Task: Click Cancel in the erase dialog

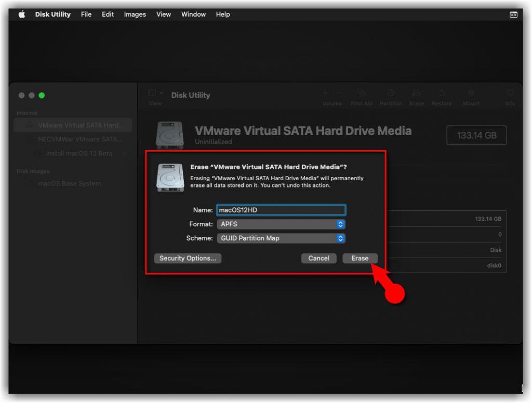Action: 318,258
